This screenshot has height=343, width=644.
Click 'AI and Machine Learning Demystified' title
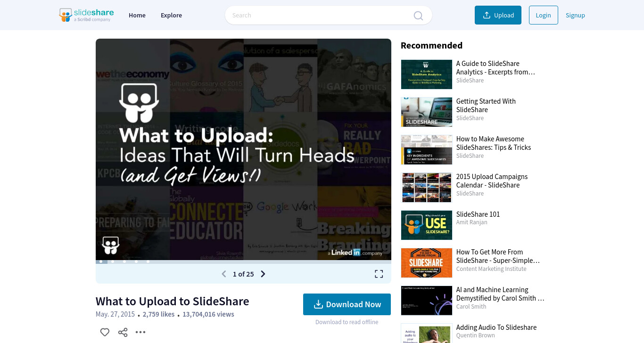(500, 294)
